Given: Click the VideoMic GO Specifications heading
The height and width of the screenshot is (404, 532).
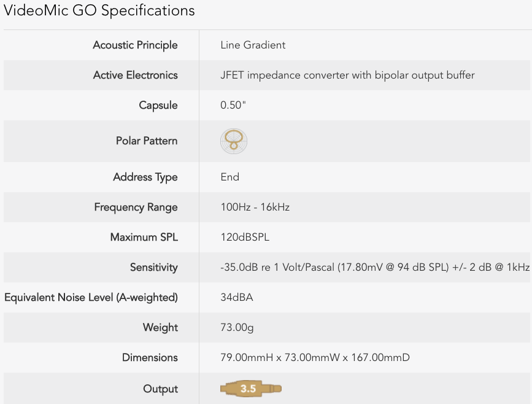Looking at the screenshot, I should click(x=99, y=10).
